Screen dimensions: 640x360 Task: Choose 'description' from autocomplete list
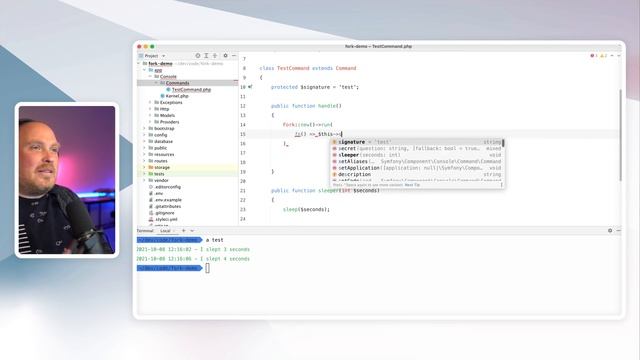coord(417,174)
